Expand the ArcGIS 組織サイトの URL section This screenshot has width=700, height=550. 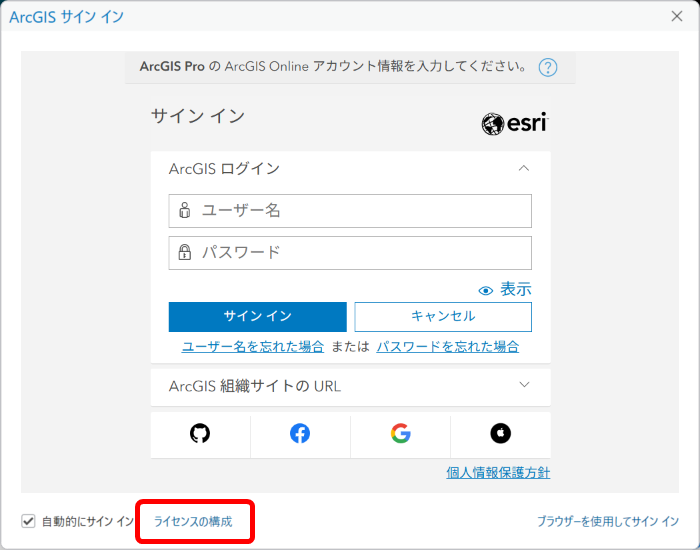pos(524,385)
